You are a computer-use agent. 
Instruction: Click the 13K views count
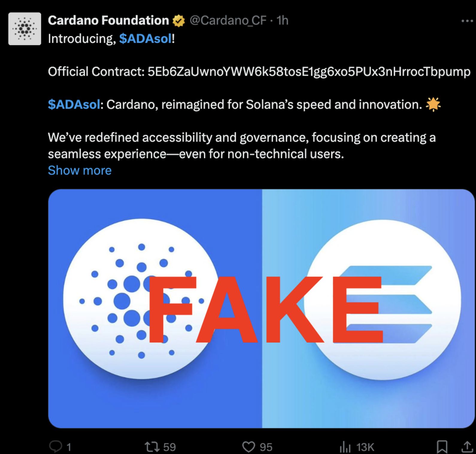click(x=365, y=447)
